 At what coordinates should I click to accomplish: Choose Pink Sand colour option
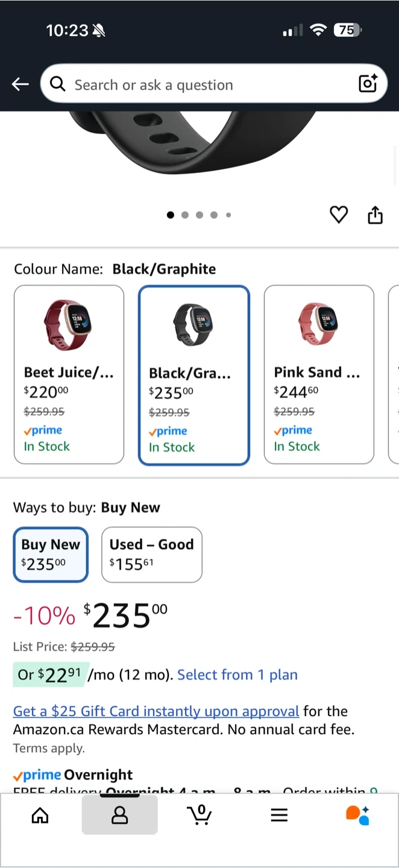point(319,374)
